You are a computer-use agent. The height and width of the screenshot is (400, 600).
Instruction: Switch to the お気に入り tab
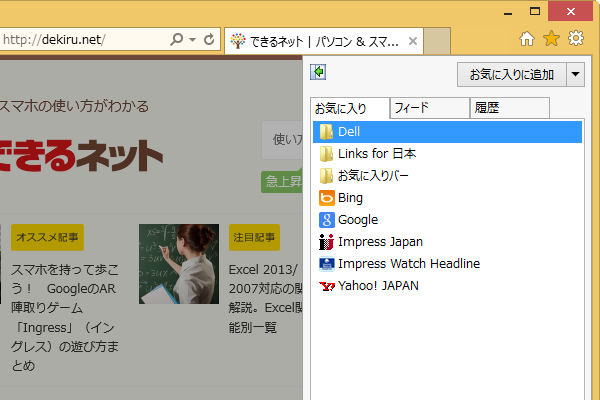click(350, 108)
